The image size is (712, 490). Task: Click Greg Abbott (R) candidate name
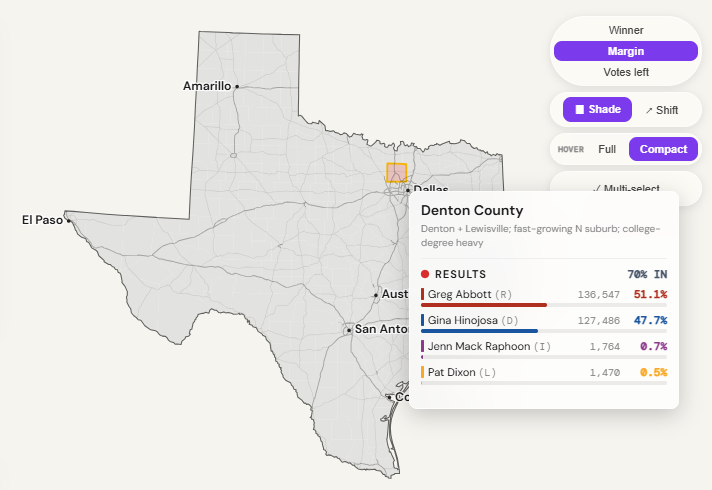[470, 294]
